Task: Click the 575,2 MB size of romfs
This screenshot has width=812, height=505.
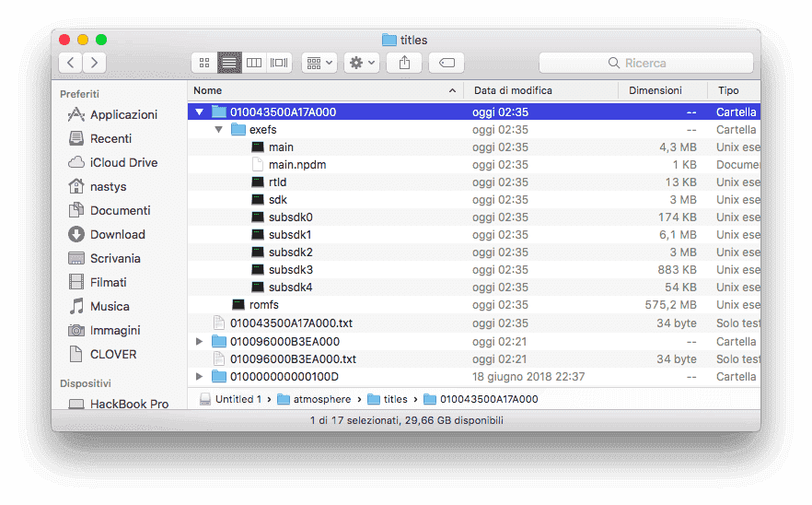Action: point(670,305)
